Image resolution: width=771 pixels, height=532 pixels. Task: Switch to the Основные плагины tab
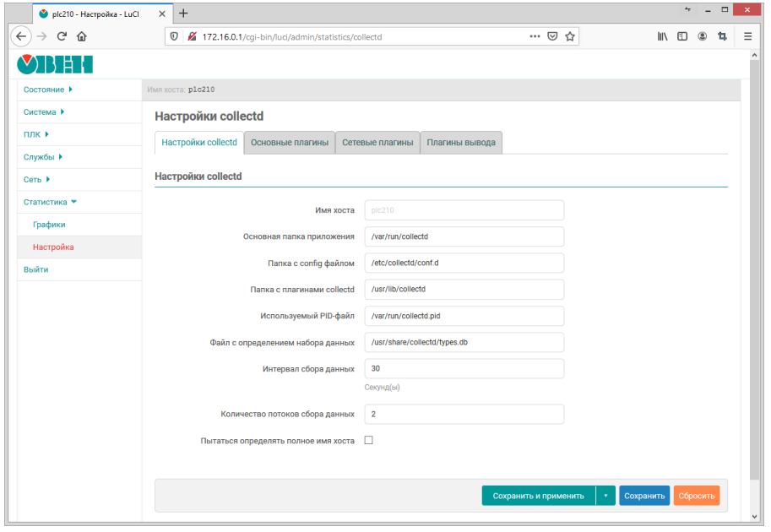(x=290, y=143)
